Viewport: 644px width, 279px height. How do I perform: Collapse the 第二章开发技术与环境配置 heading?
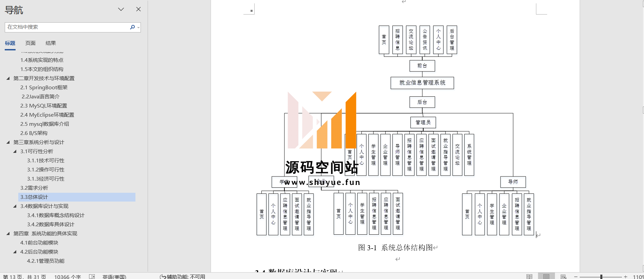[x=8, y=78]
